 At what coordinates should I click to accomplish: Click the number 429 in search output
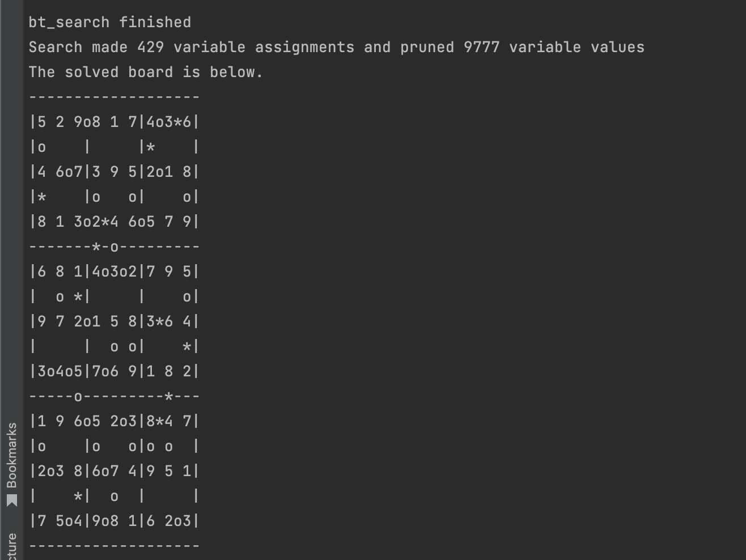(151, 47)
